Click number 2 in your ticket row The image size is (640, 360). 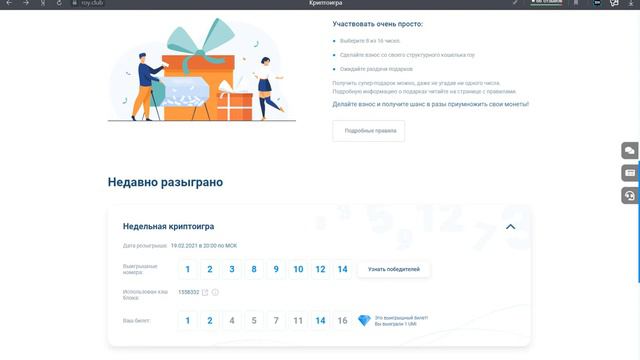tap(210, 321)
